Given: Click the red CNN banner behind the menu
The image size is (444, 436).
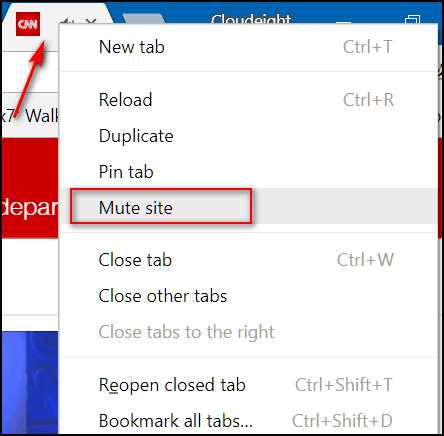Looking at the screenshot, I should click(30, 188).
